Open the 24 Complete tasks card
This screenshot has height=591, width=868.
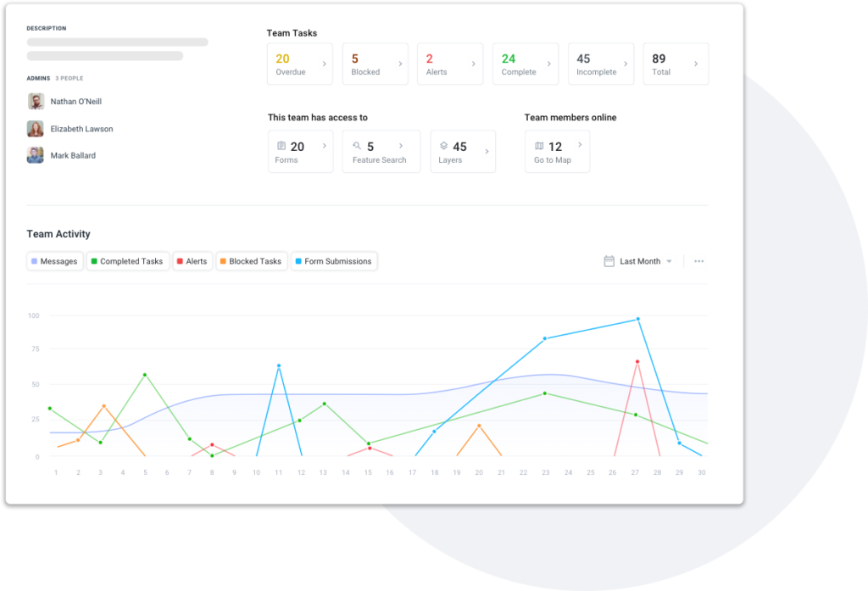pyautogui.click(x=526, y=64)
